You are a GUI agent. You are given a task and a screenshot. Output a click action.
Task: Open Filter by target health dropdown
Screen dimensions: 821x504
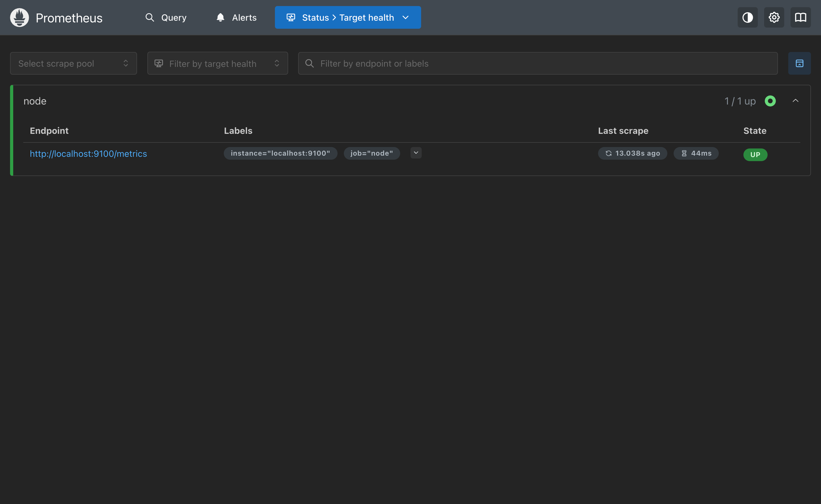point(217,63)
